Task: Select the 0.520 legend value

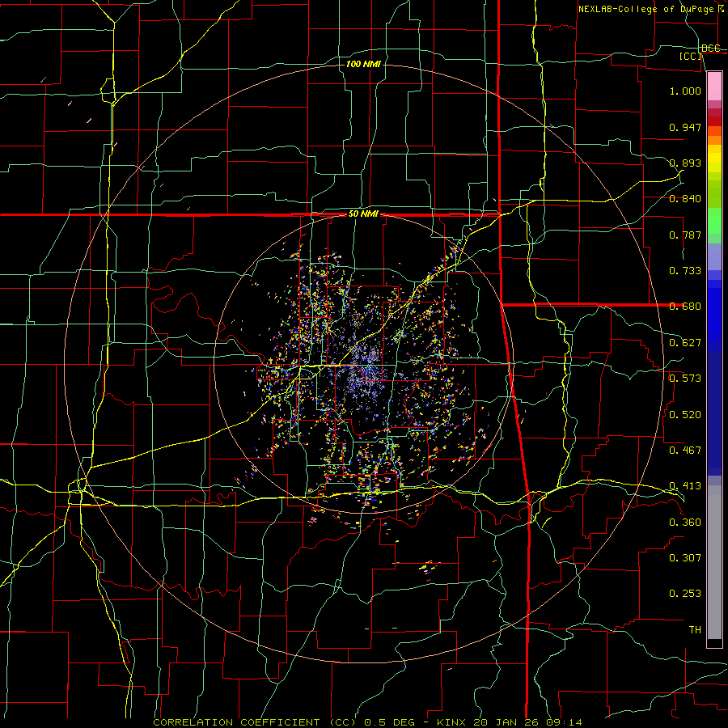Action: point(685,415)
